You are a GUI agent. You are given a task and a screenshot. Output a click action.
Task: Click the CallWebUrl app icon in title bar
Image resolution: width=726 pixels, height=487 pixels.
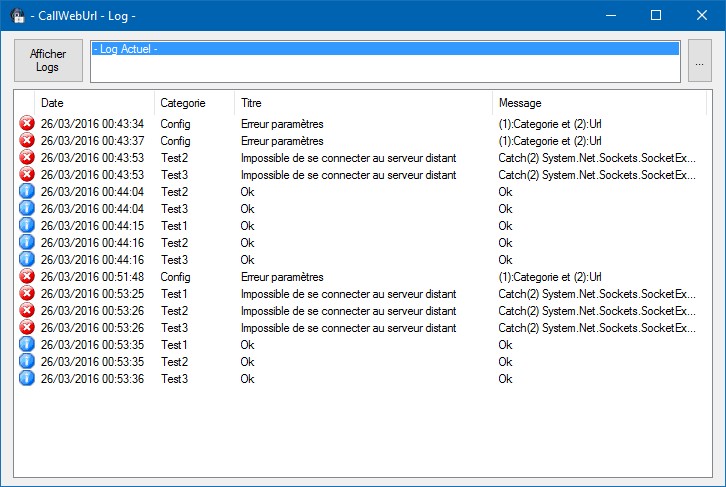[18, 16]
